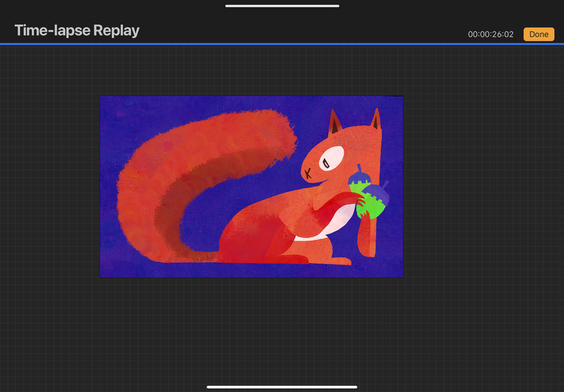Click the blue replay progress bar
The image size is (564, 392).
282,44
